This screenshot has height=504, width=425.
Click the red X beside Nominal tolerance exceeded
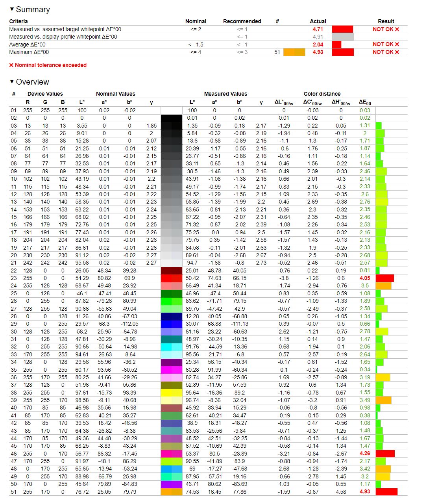point(11,65)
